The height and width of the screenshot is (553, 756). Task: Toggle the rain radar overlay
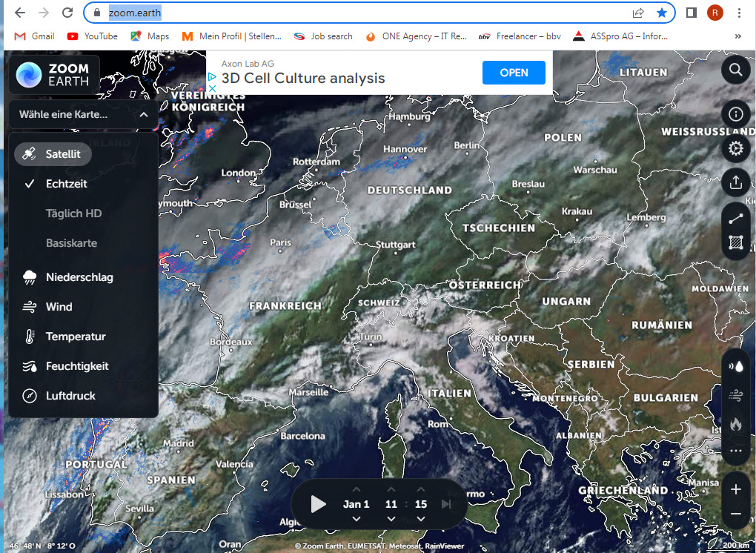point(736,366)
